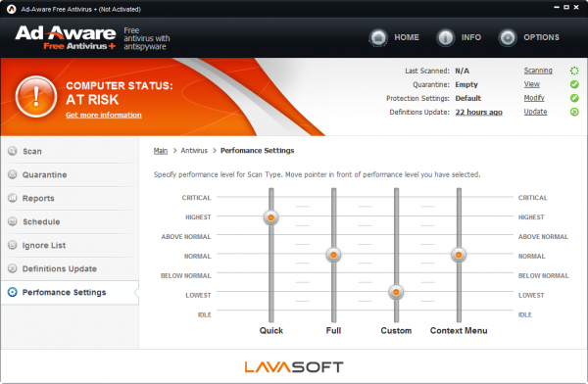Click the Last Scanned N/A value
Screen dimensions: 588x384
click(x=462, y=71)
